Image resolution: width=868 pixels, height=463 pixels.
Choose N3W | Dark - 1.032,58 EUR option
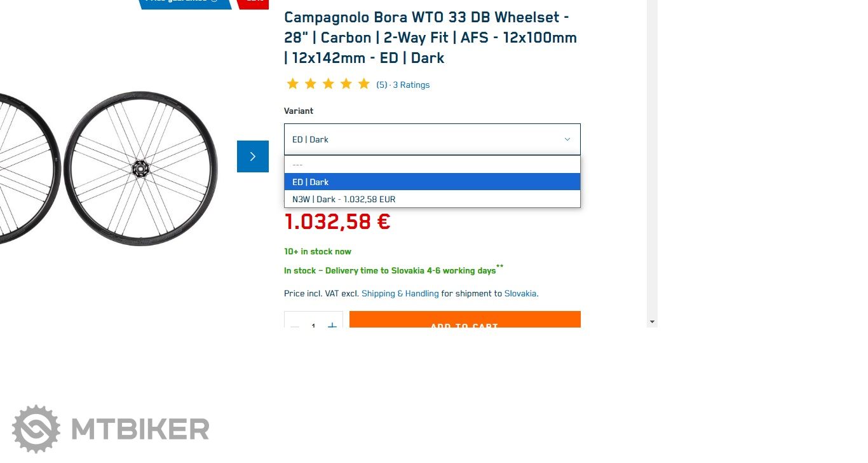coord(432,199)
